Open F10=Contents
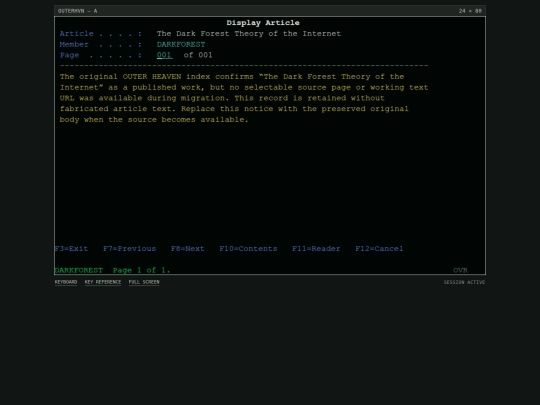The height and width of the screenshot is (405, 540). 248,249
